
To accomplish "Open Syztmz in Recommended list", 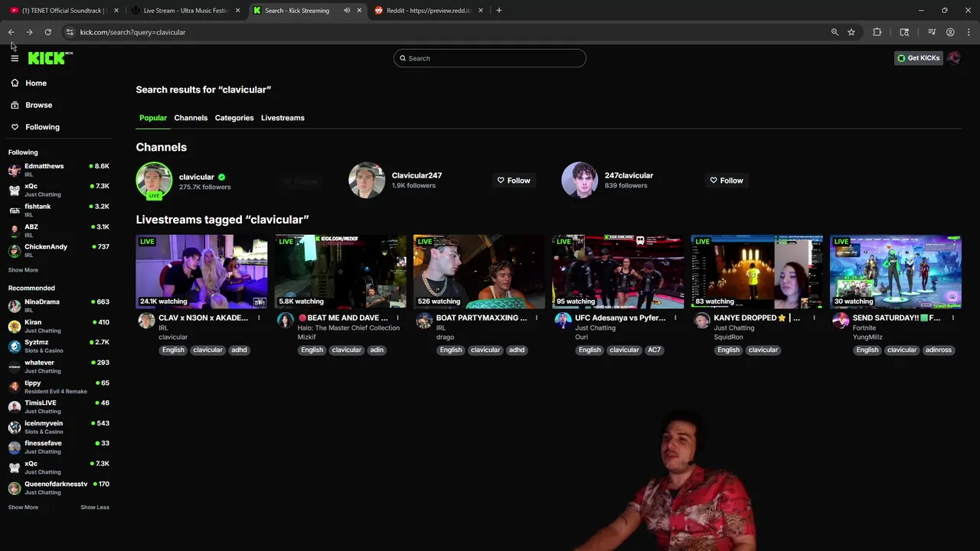I will pos(59,346).
